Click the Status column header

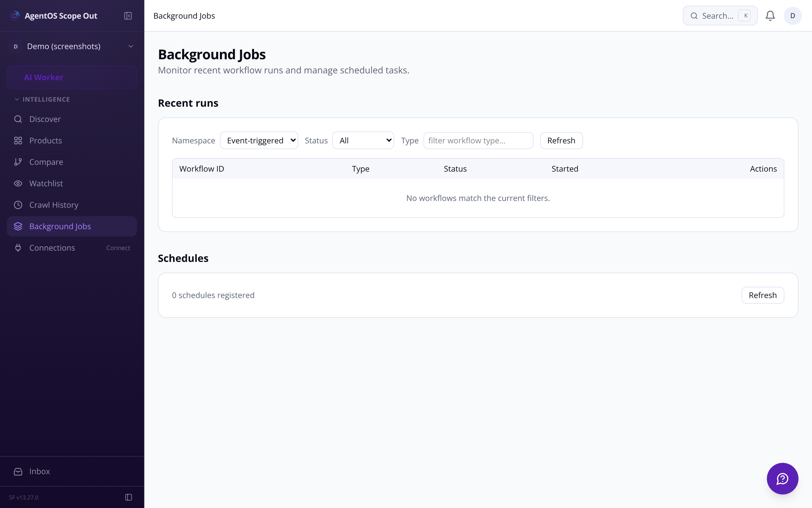coord(455,169)
